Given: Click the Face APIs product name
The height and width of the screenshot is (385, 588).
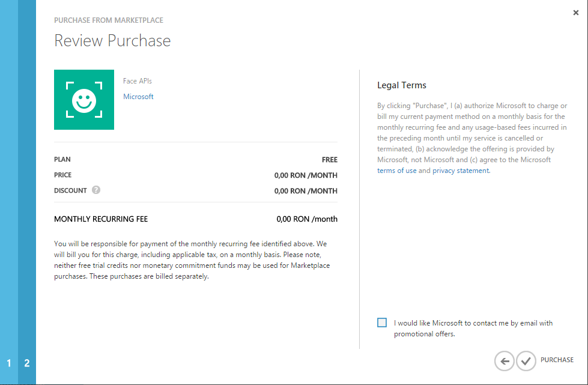Looking at the screenshot, I should point(138,81).
